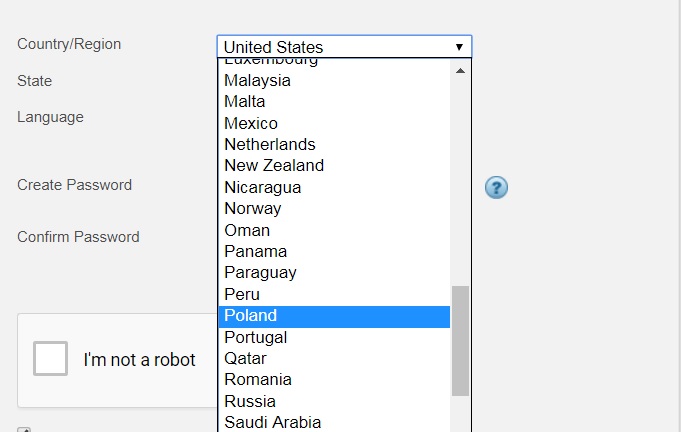Collapse the Country/Region dropdown arrow
The width and height of the screenshot is (681, 432).
pos(459,47)
